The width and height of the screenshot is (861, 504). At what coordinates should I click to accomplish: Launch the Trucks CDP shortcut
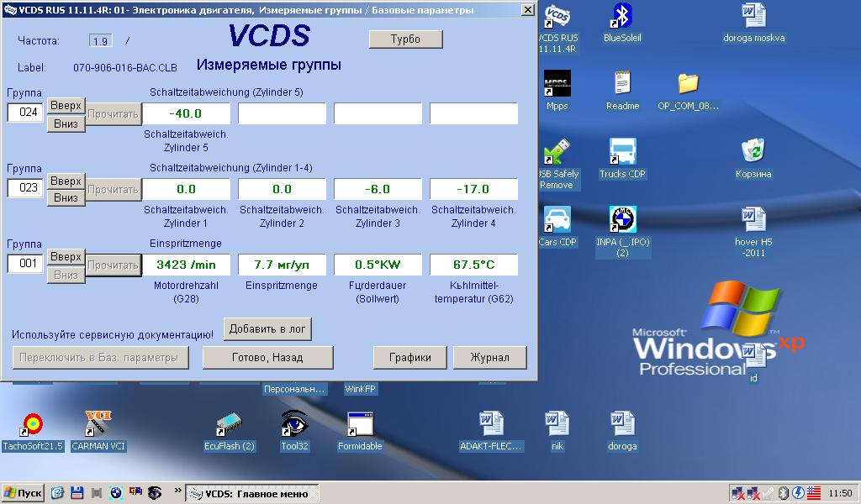tap(622, 159)
